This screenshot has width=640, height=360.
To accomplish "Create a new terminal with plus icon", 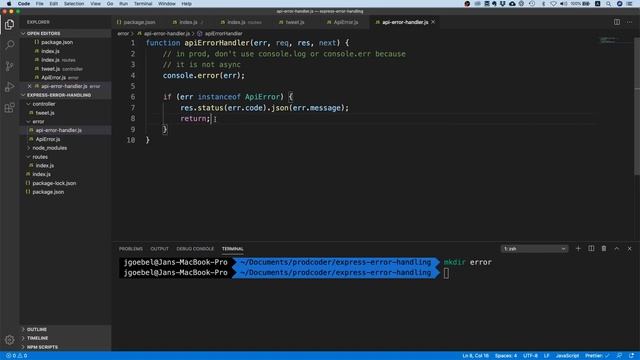I will pyautogui.click(x=578, y=249).
